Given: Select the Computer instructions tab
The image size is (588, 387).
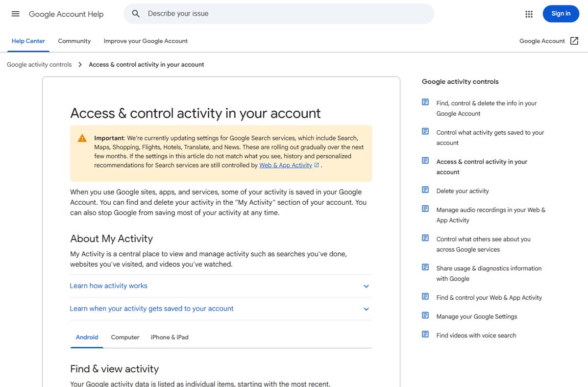Looking at the screenshot, I should [125, 338].
